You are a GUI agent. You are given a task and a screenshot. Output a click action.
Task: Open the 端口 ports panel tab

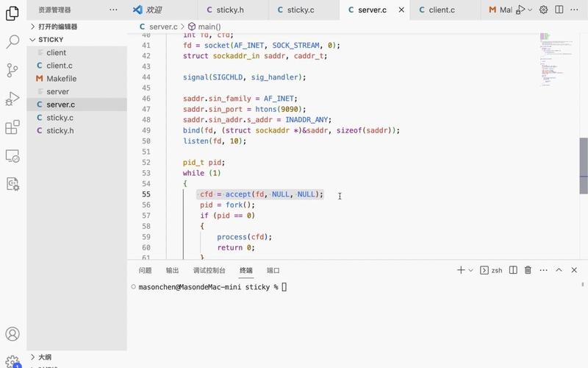pos(273,270)
